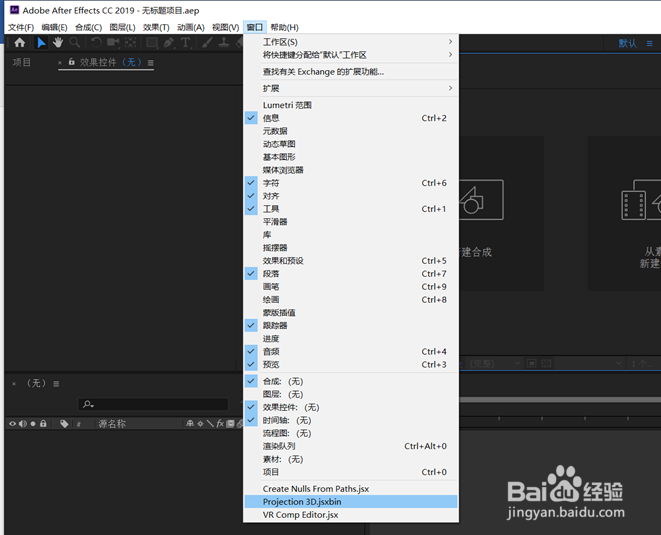Expand the 将快捷键分配给"默认"工作区 submenu
The image size is (661, 535).
pyautogui.click(x=350, y=55)
